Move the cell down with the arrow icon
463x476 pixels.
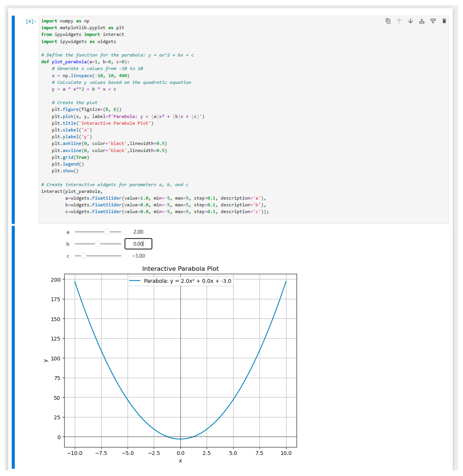(410, 21)
